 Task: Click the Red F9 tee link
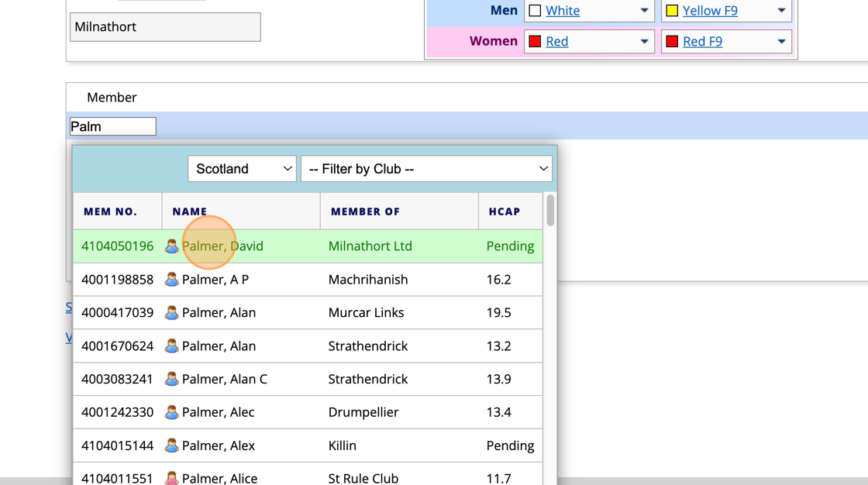point(702,42)
